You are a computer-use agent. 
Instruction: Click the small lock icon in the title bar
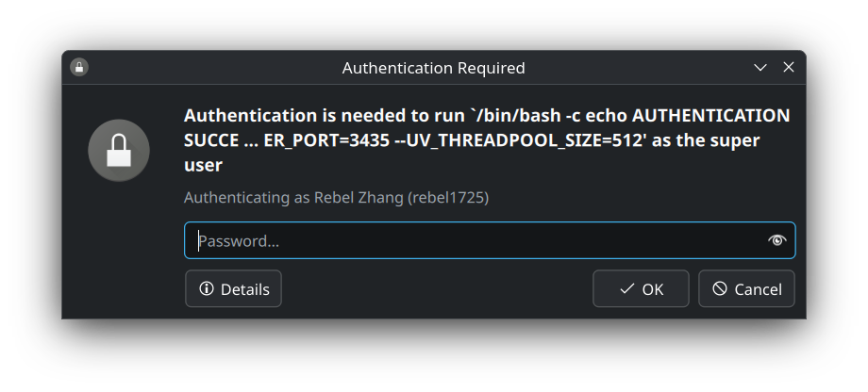click(x=79, y=68)
